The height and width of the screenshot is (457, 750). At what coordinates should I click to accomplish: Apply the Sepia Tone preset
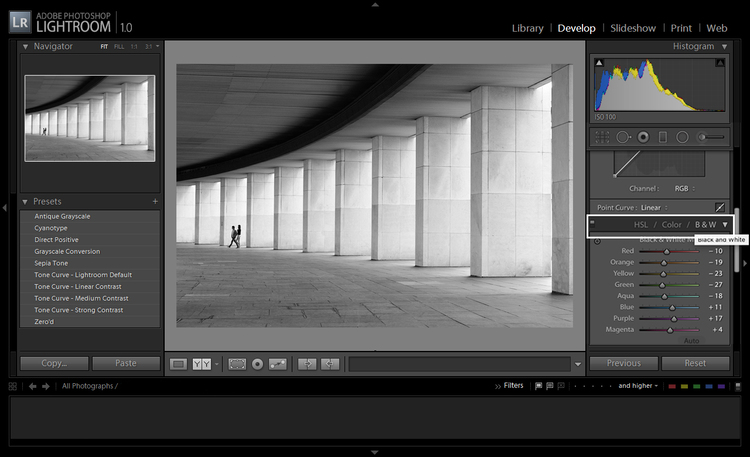coord(54,262)
